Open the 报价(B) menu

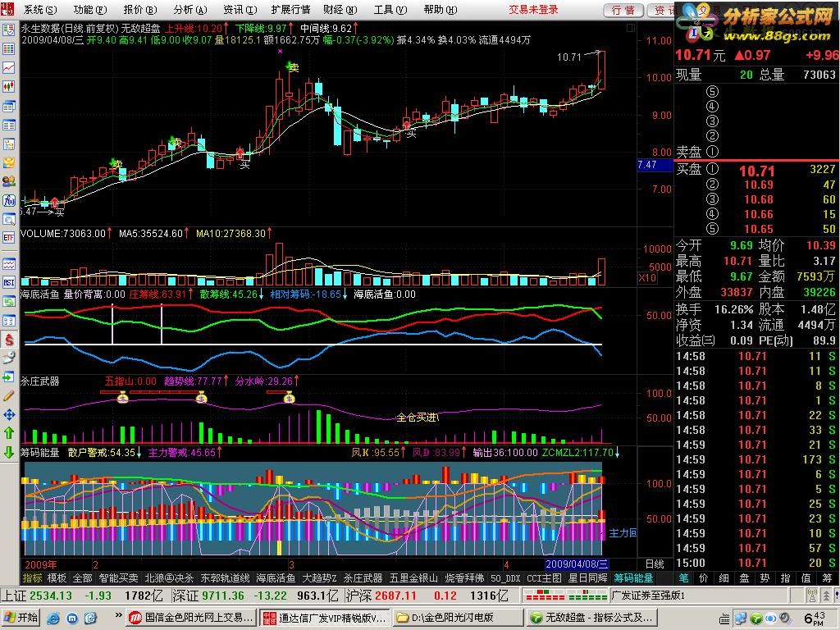tap(139, 10)
